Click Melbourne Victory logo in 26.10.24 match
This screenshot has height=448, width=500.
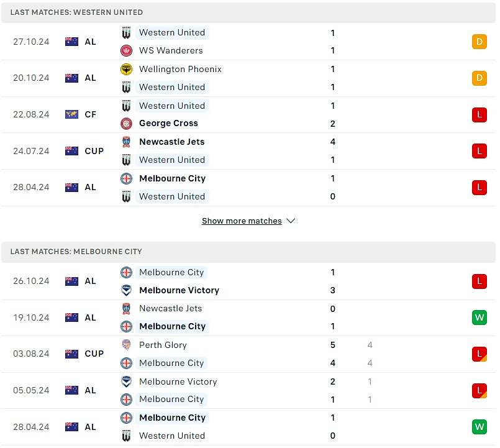(127, 290)
